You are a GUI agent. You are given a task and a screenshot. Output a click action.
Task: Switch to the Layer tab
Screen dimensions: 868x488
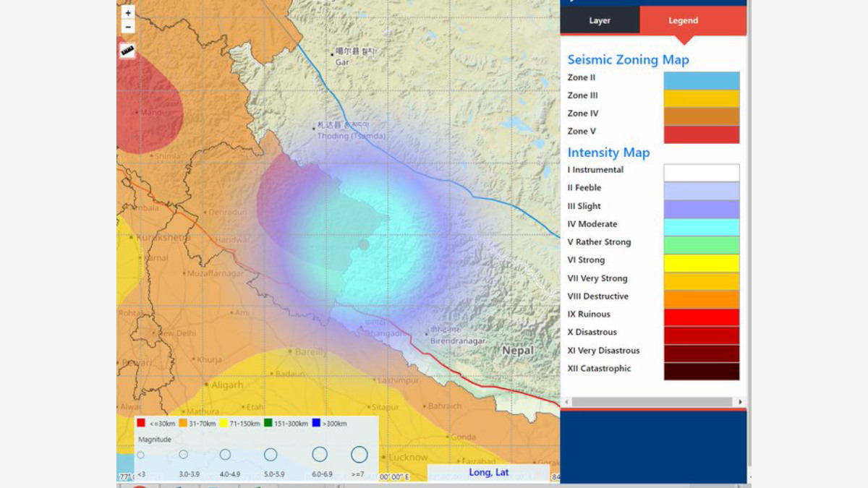[600, 20]
